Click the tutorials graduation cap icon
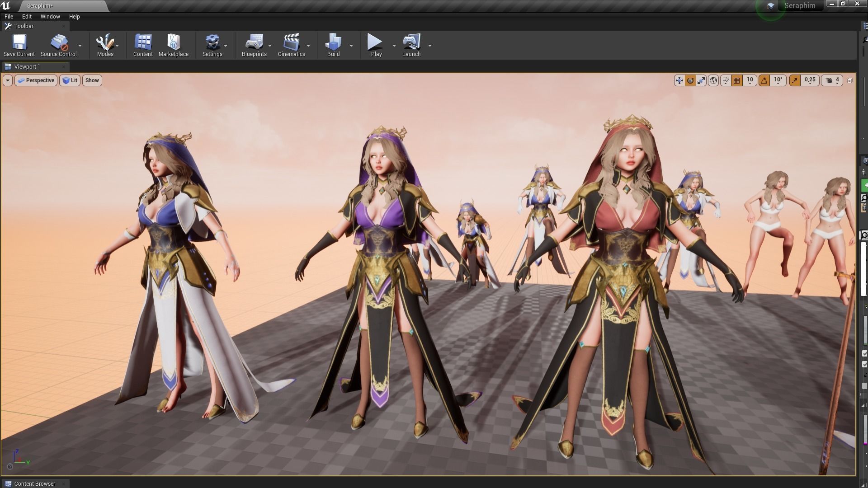 tap(770, 6)
